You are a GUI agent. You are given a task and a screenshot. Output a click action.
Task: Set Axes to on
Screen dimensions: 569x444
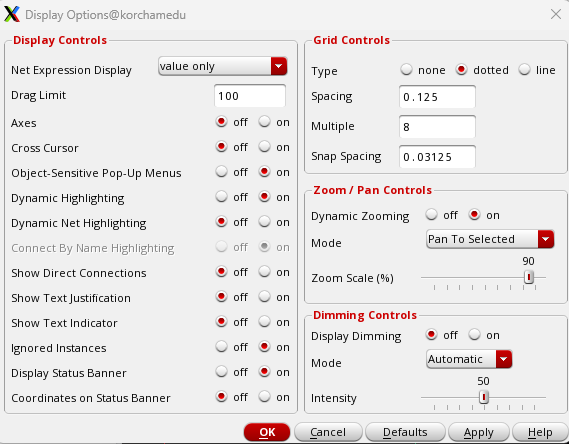click(x=265, y=122)
